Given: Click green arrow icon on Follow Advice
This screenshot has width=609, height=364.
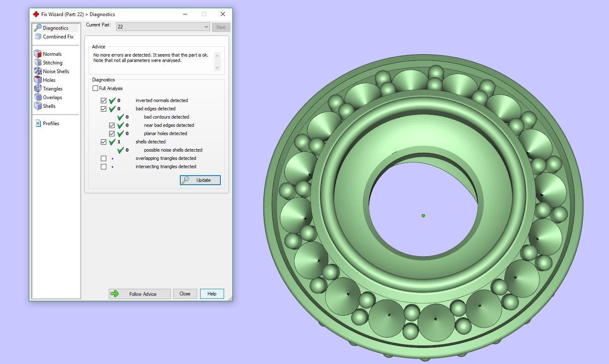Looking at the screenshot, I should click(115, 294).
